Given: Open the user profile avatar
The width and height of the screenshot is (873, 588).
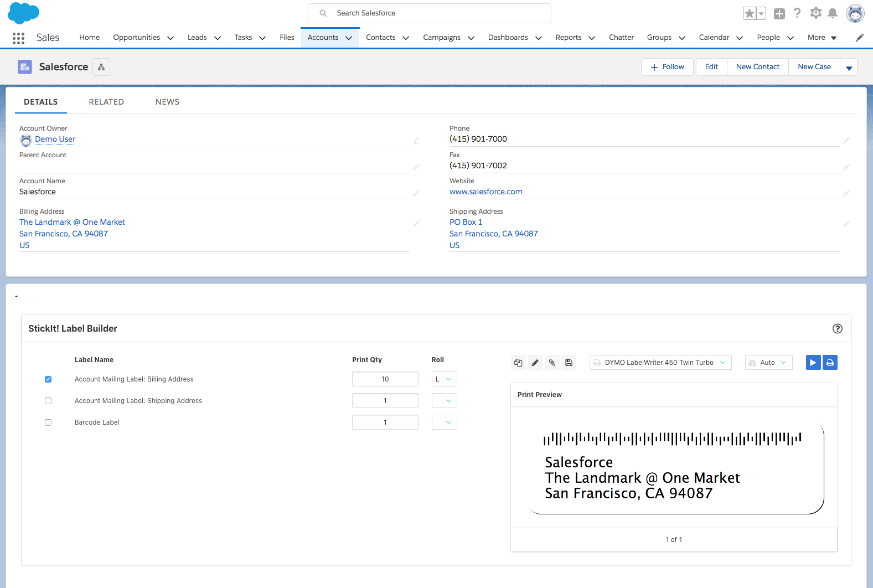Looking at the screenshot, I should click(x=855, y=13).
